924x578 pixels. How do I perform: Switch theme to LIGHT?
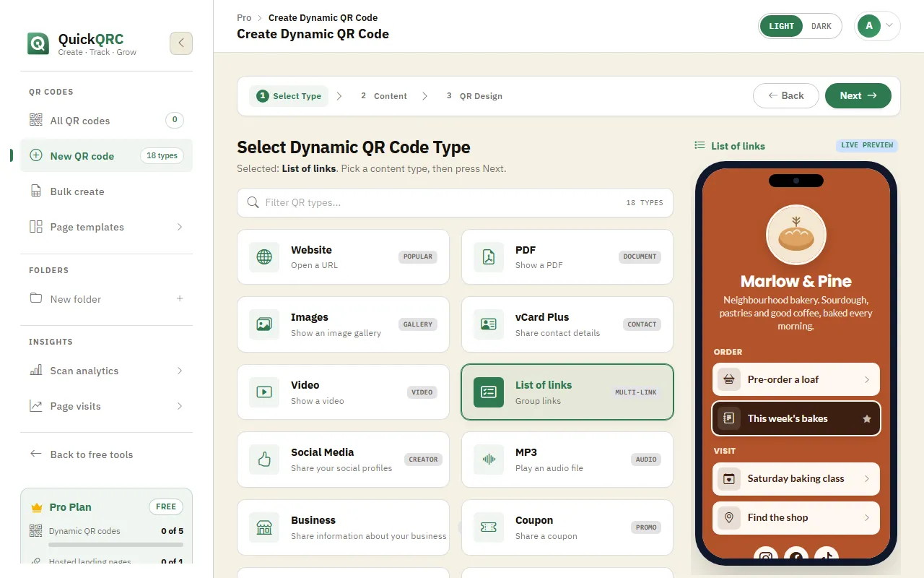781,26
